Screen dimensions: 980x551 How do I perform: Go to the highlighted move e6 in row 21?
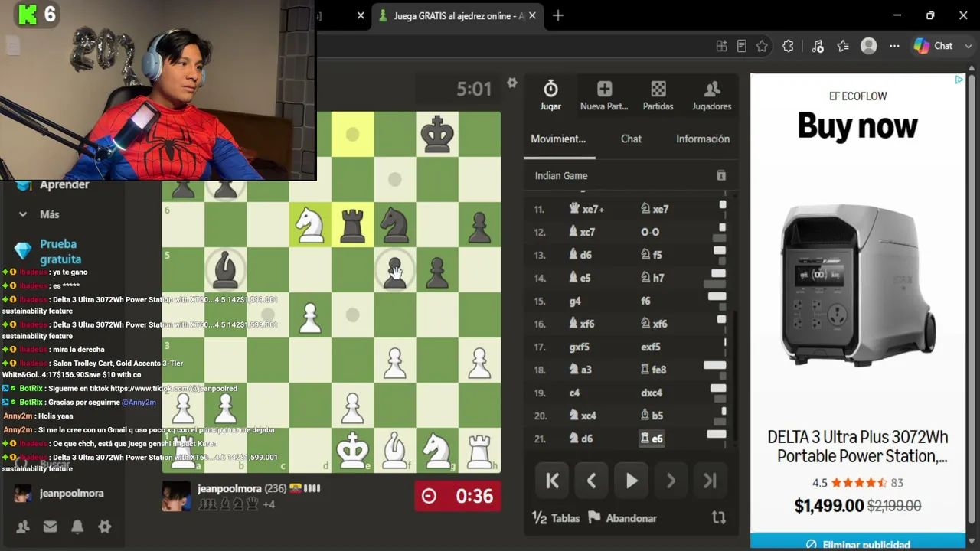[652, 439]
